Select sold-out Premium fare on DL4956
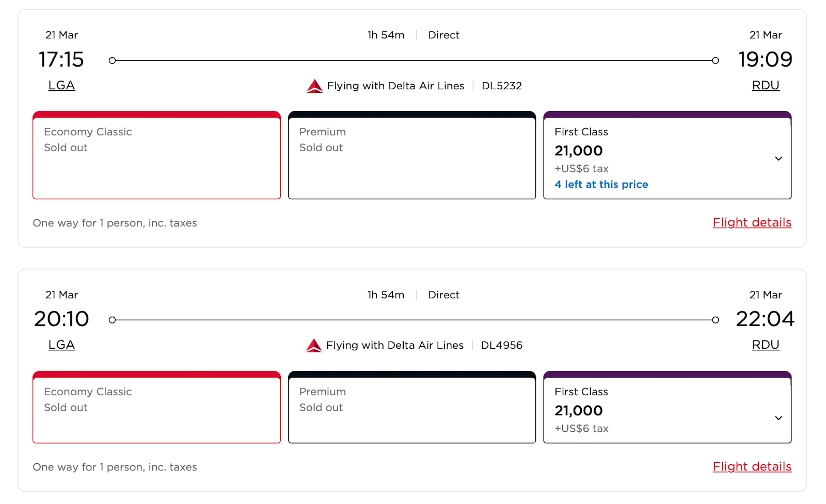 click(x=411, y=408)
